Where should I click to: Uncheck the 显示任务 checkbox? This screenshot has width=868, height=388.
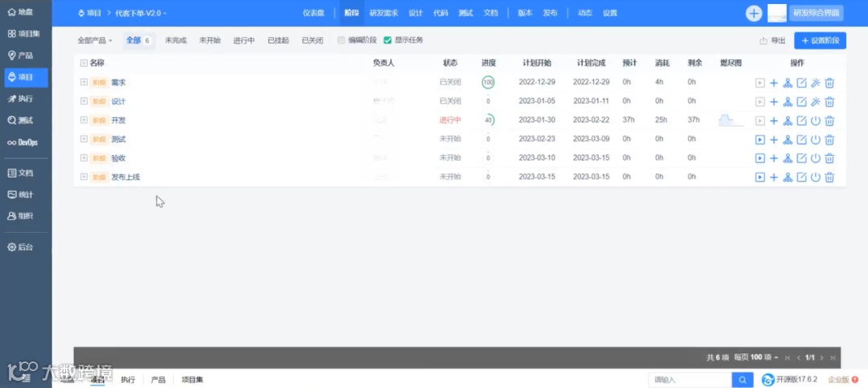pos(387,40)
